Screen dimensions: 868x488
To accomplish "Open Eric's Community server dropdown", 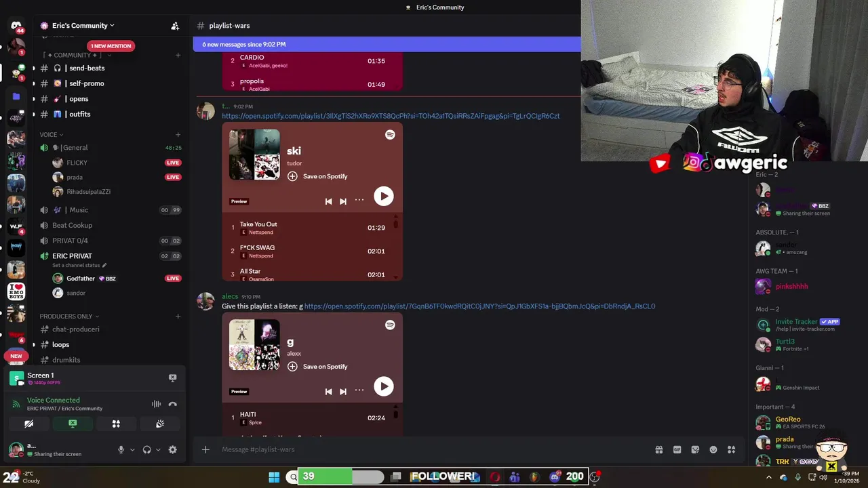I will [83, 26].
